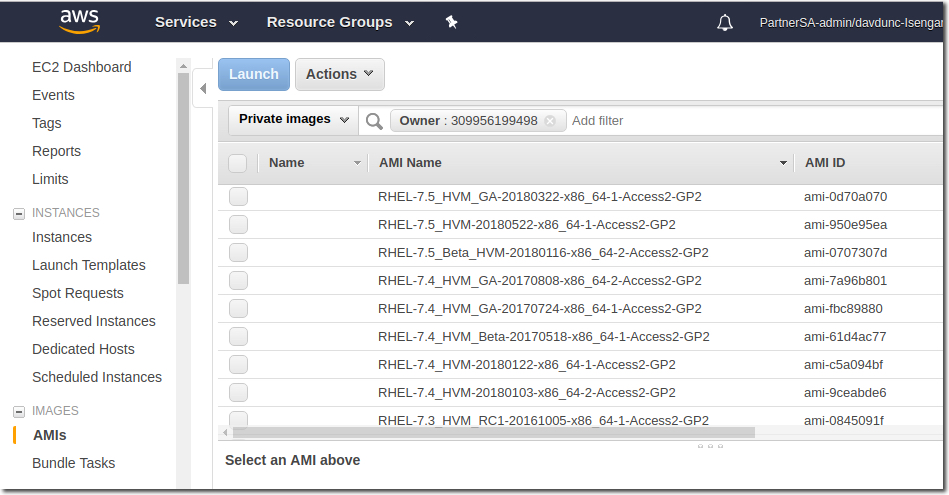Click the AWS logo home icon

[x=79, y=22]
